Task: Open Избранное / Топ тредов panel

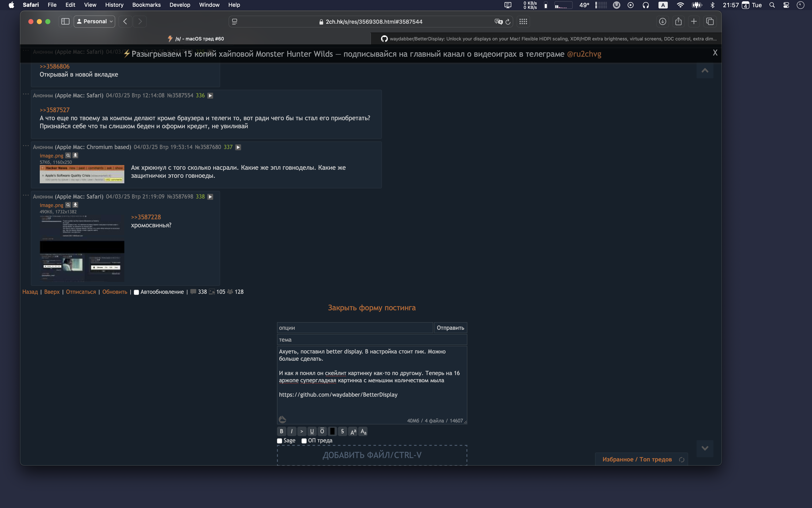Action: point(637,459)
